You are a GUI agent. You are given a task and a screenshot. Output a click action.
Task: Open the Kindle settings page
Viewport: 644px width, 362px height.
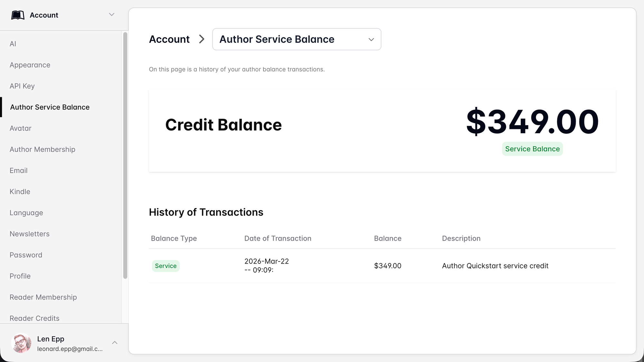pos(20,192)
